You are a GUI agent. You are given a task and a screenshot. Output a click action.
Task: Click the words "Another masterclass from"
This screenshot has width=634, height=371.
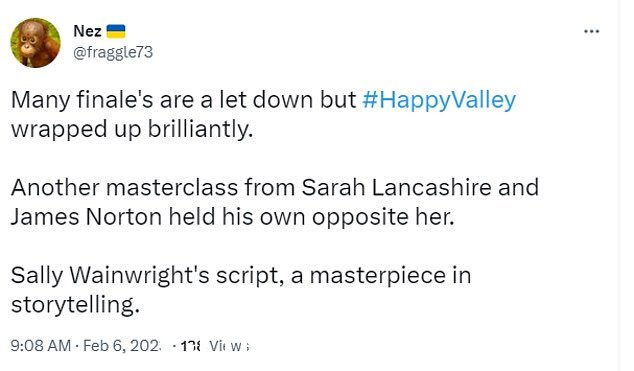[153, 188]
